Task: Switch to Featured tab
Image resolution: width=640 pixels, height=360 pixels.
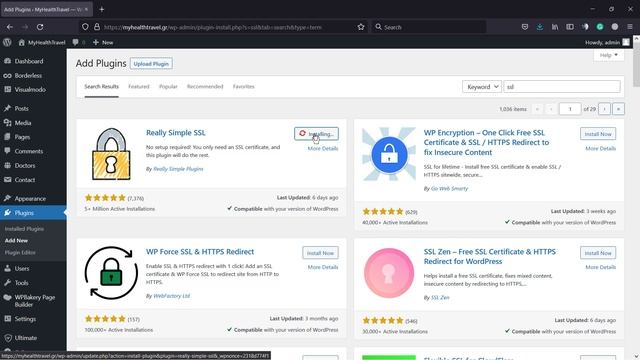Action: (139, 87)
